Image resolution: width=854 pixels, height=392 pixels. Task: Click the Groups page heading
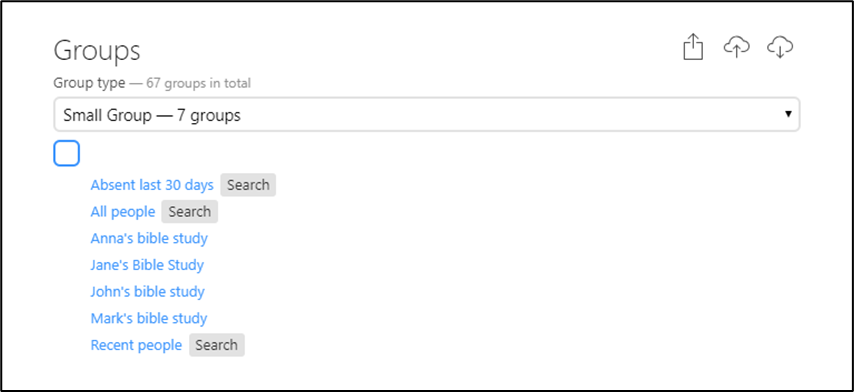pos(97,51)
